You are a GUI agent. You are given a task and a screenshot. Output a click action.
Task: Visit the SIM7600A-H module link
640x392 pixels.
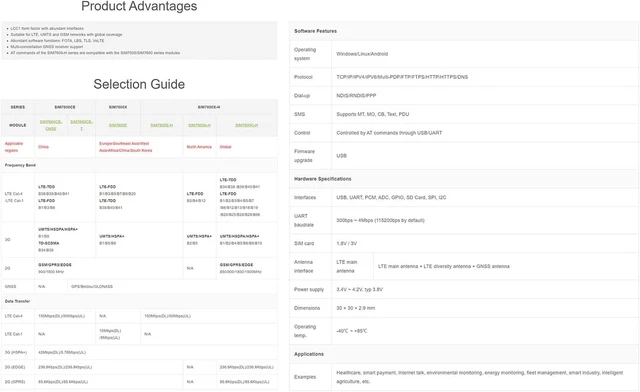(199, 125)
